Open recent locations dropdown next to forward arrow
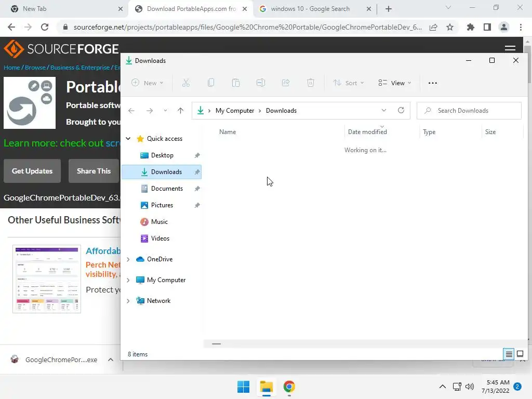Screen dimensions: 532x399 pos(165,111)
